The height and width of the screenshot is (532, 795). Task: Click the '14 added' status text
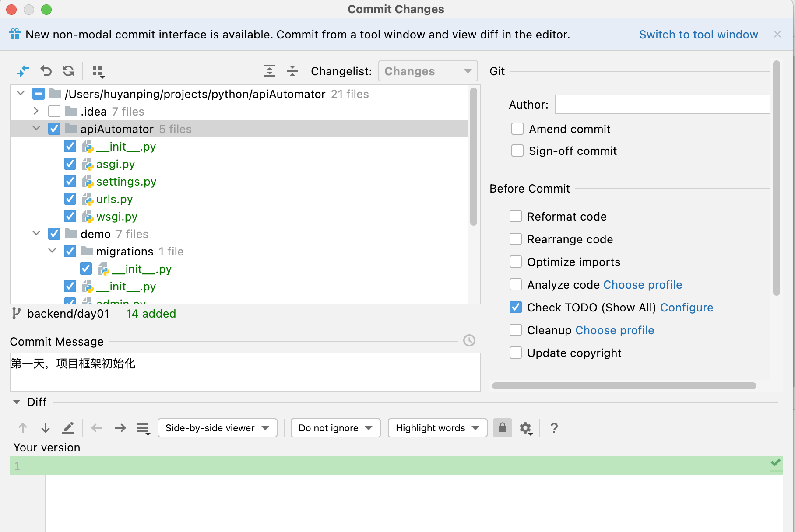(x=151, y=314)
